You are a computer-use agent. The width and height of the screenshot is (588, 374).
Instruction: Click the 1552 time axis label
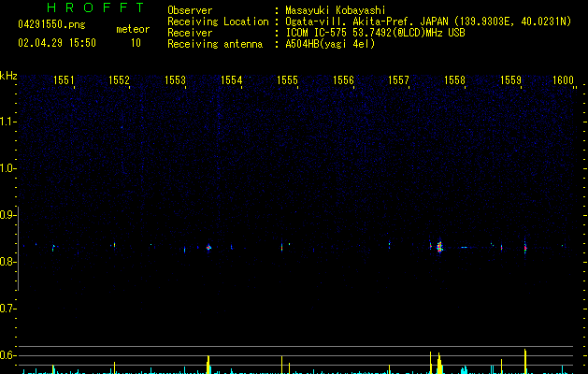(119, 80)
